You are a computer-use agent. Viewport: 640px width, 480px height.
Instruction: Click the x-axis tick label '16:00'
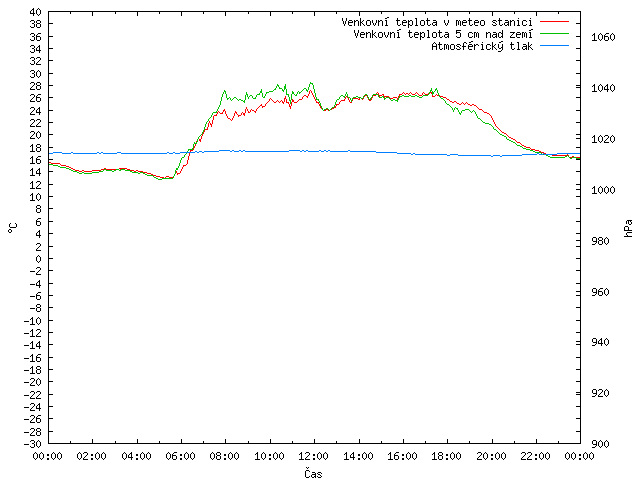click(x=402, y=456)
